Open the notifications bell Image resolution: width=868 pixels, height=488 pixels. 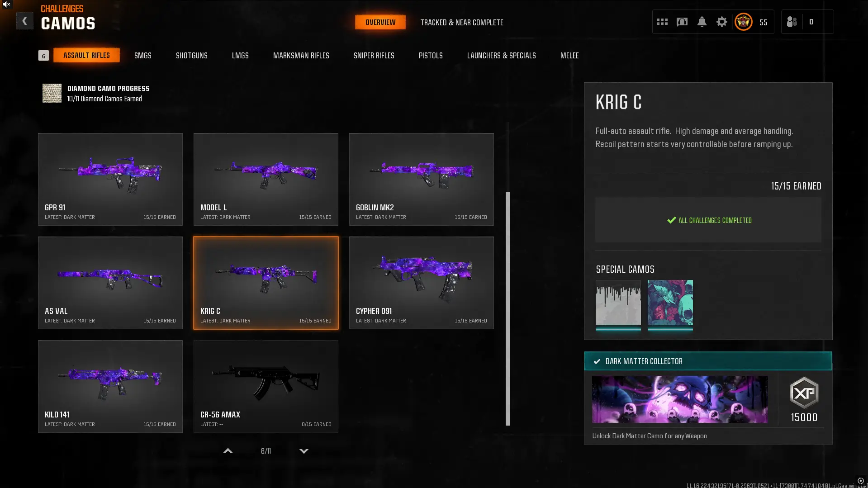point(702,22)
